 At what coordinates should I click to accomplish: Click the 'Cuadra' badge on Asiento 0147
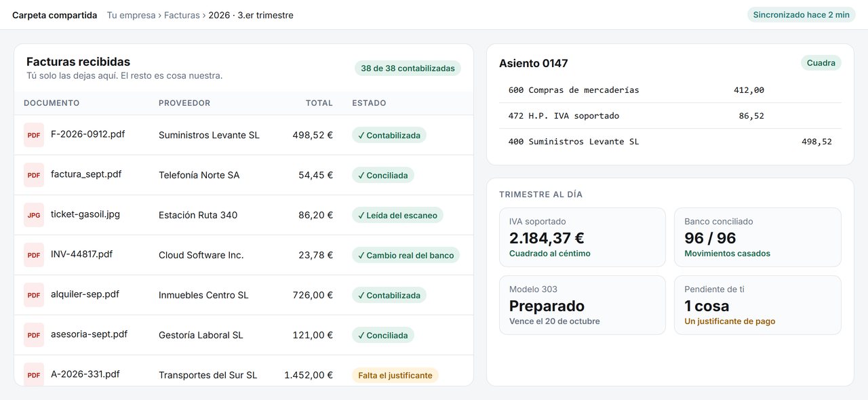(x=821, y=62)
